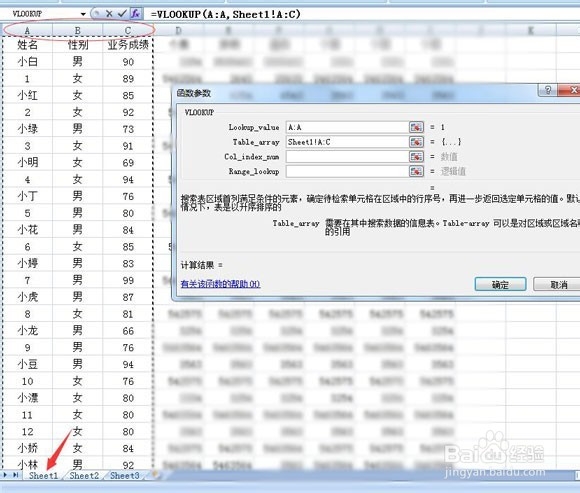Focus the Lookup_value input field
Image resolution: width=580 pixels, height=493 pixels.
point(347,127)
